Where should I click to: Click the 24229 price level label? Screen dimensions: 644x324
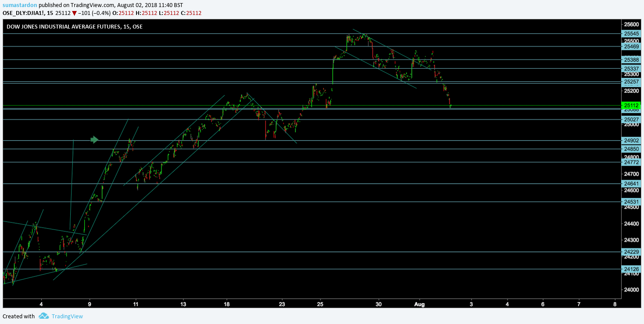(631, 252)
